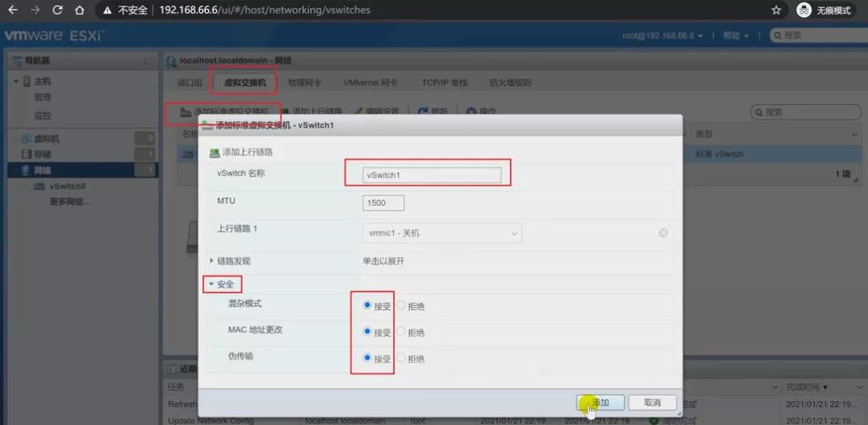Click the not-secure warning triangle icon
Screen dimensions: 868x425
[x=108, y=10]
